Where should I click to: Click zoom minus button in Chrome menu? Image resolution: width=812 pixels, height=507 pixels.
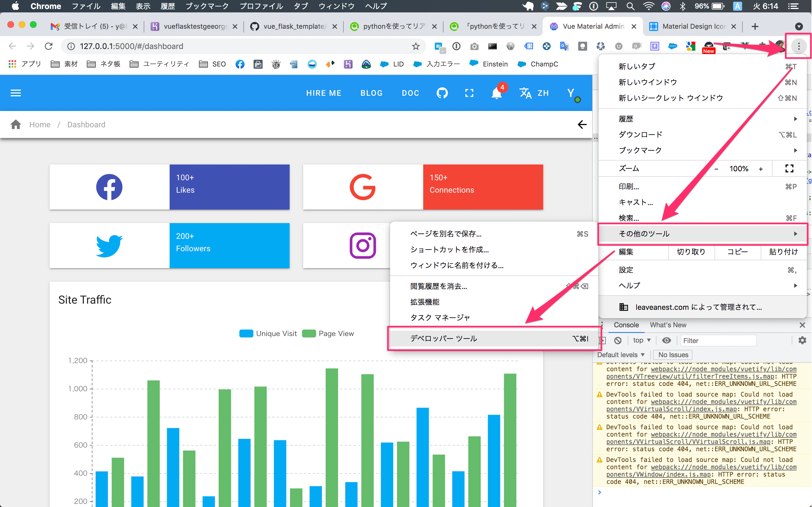click(716, 169)
